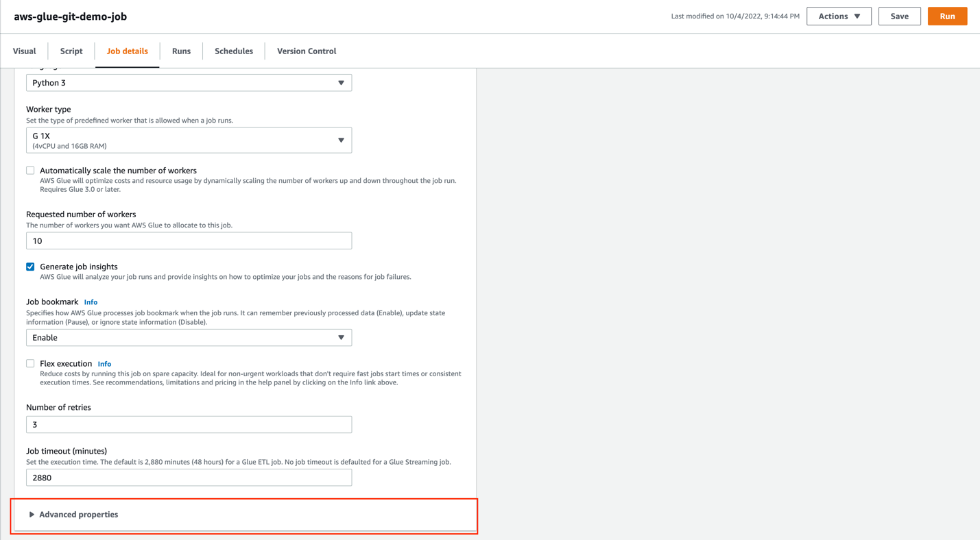Open the Job bookmark Enable dropdown
980x540 pixels.
coord(189,338)
